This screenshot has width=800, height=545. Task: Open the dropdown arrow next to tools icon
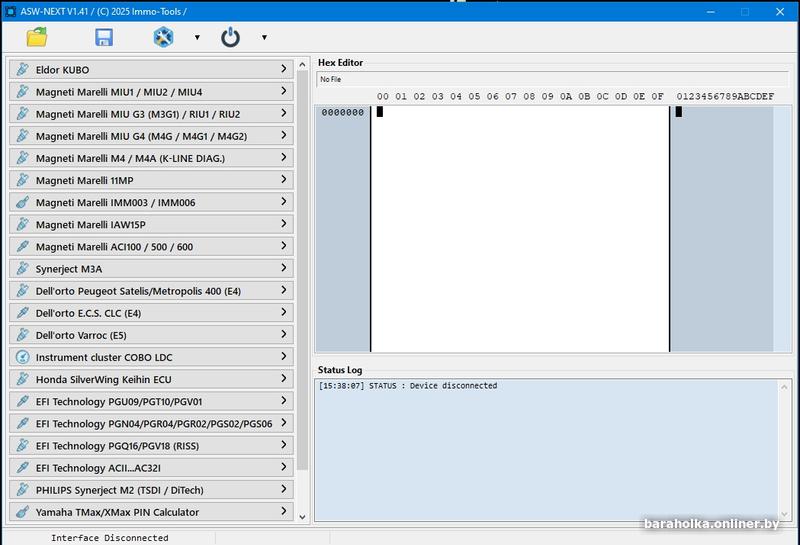(x=197, y=37)
